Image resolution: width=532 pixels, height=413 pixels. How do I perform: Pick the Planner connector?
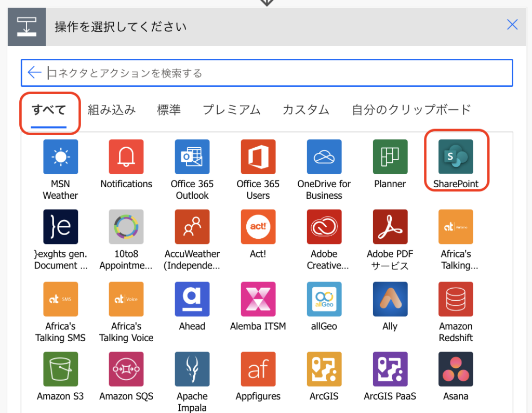[390, 157]
